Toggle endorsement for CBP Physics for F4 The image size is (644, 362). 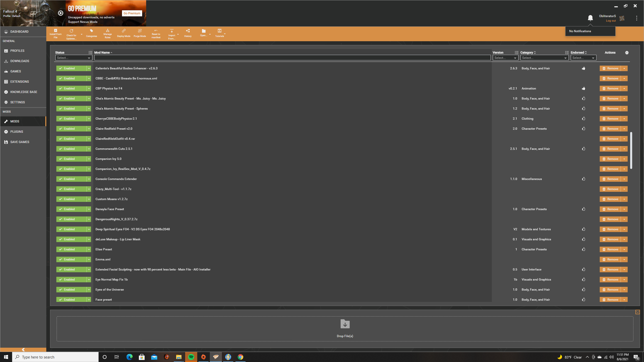pos(583,88)
